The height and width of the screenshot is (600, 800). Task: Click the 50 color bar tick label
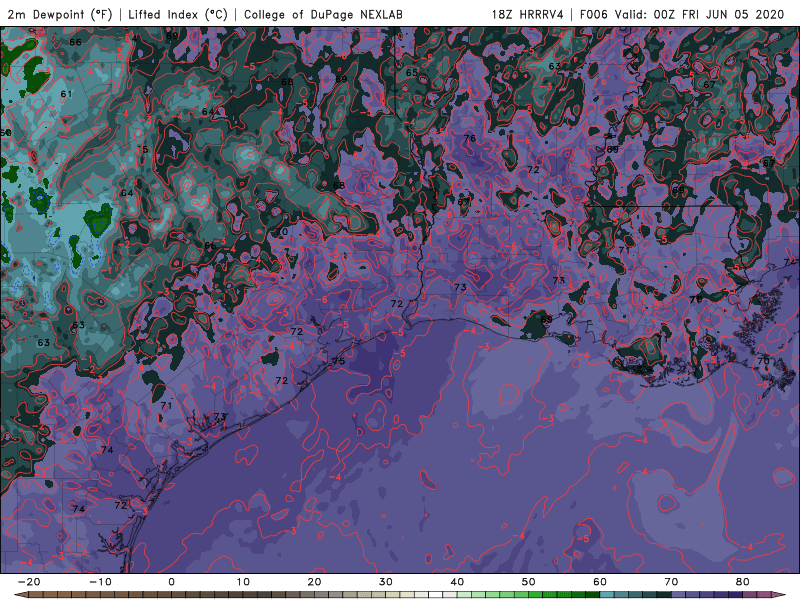(529, 582)
